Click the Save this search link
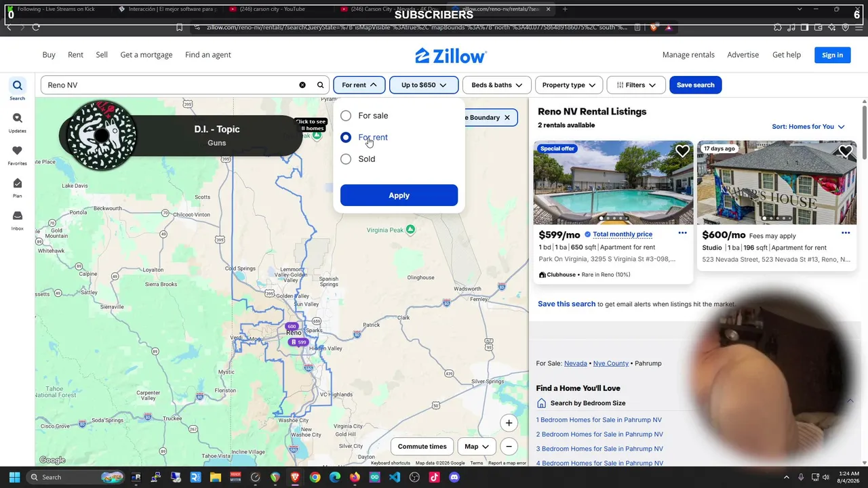 coord(566,304)
